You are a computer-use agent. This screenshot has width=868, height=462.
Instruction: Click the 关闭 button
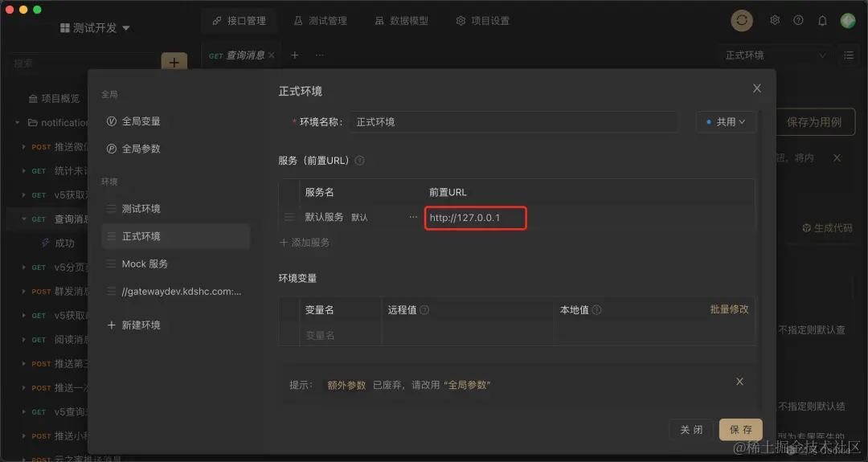pos(691,429)
